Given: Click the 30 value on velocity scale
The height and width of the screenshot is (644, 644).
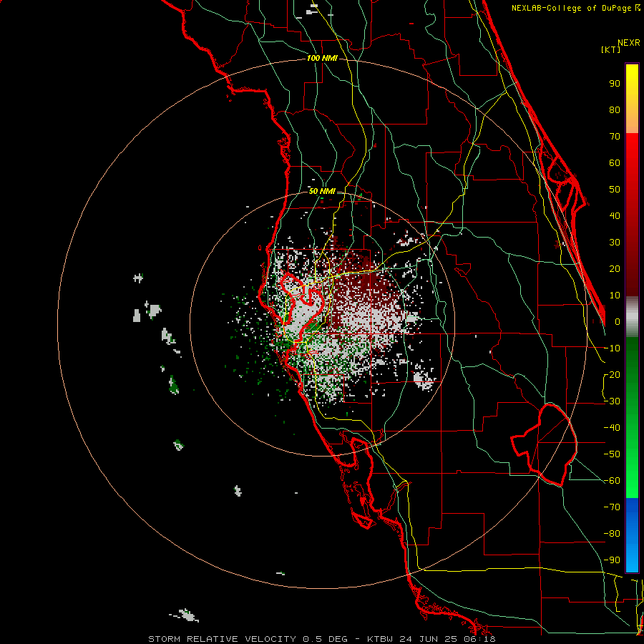Looking at the screenshot, I should (615, 243).
